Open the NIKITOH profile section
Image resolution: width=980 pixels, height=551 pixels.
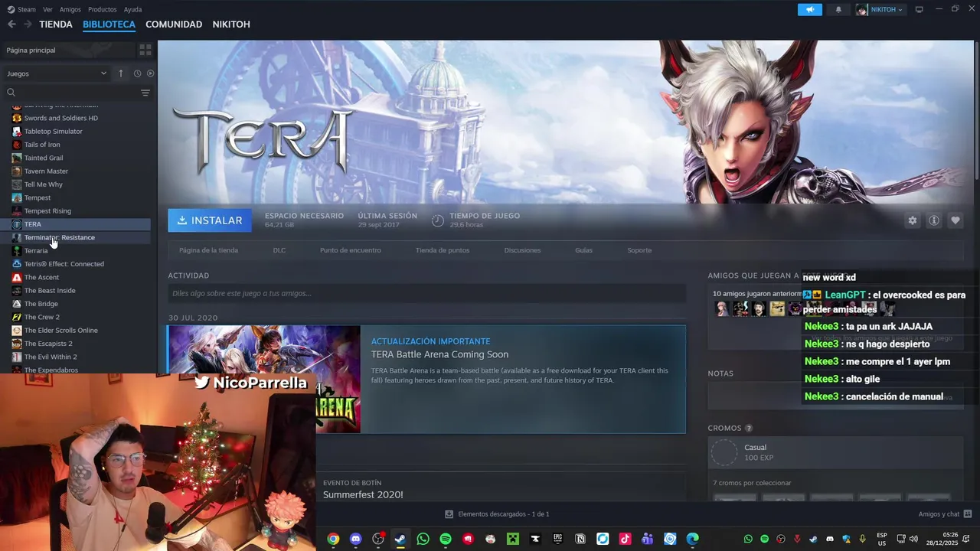click(x=231, y=24)
